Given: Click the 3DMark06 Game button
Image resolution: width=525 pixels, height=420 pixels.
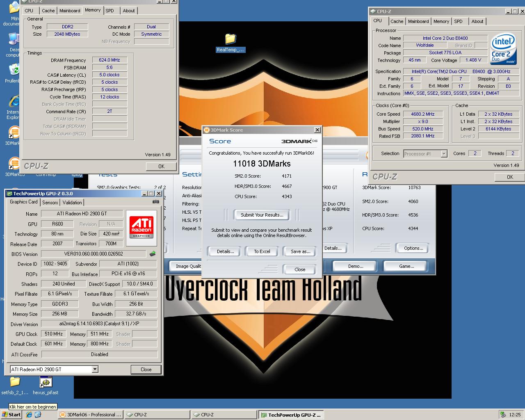Looking at the screenshot, I should click(406, 266).
